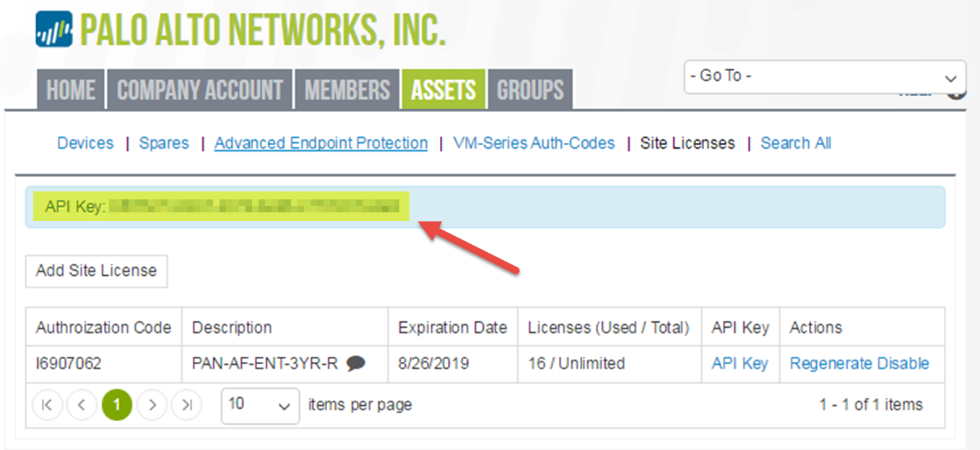Open the Go To dropdown
The image size is (980, 450).
pyautogui.click(x=824, y=77)
